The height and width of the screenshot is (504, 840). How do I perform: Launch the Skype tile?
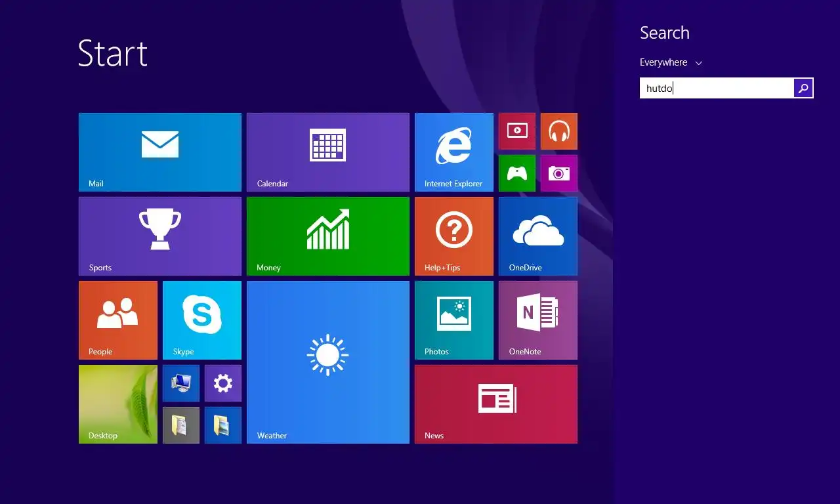(202, 320)
